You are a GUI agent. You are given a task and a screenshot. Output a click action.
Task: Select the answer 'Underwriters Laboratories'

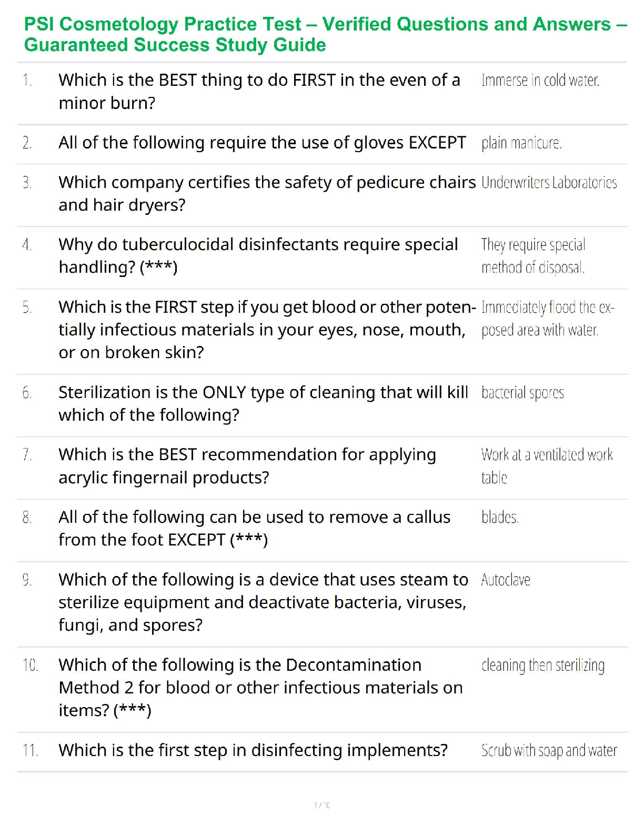(549, 183)
